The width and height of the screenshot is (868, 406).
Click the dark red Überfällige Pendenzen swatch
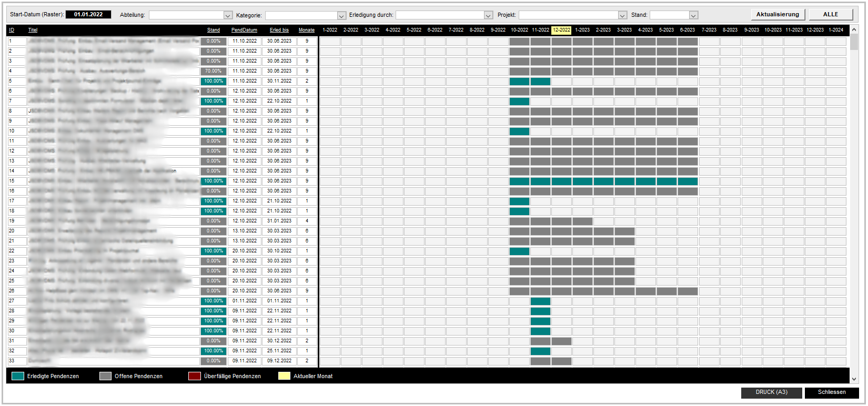(x=195, y=376)
